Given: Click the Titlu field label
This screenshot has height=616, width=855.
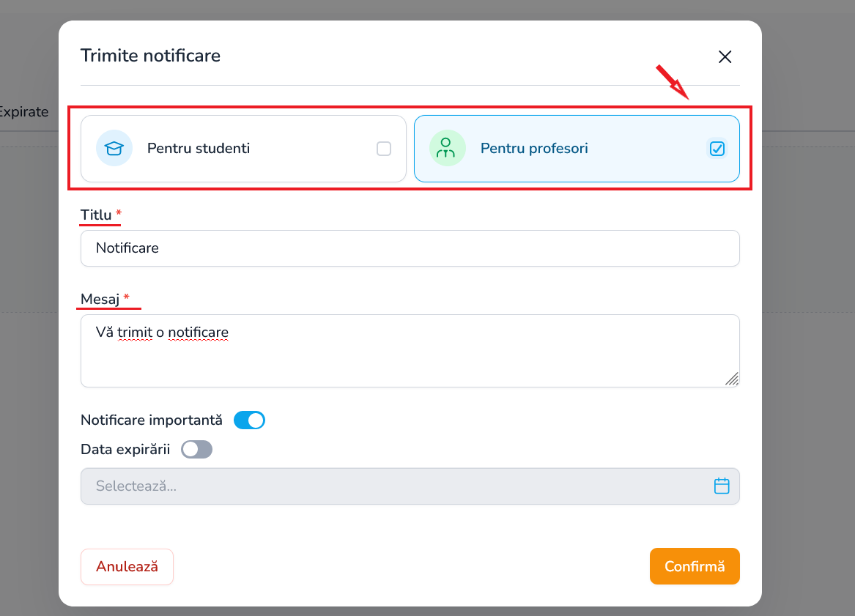Looking at the screenshot, I should click(x=96, y=215).
